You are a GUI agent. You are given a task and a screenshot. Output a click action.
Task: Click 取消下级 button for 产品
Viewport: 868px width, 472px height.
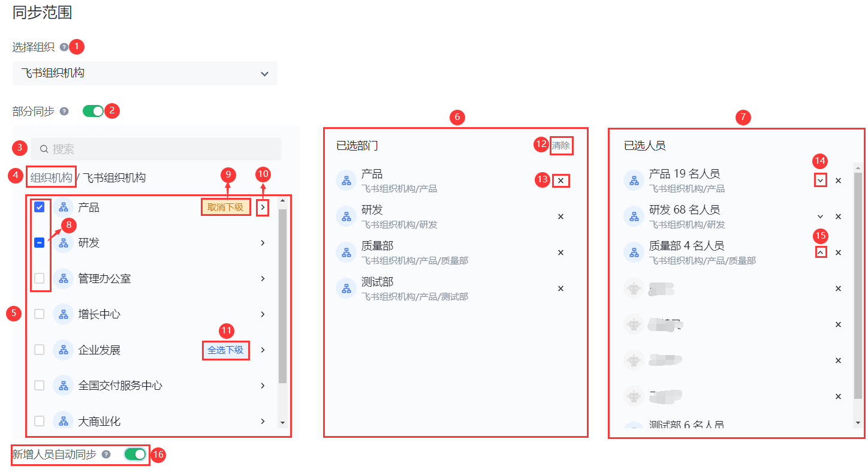pos(225,208)
